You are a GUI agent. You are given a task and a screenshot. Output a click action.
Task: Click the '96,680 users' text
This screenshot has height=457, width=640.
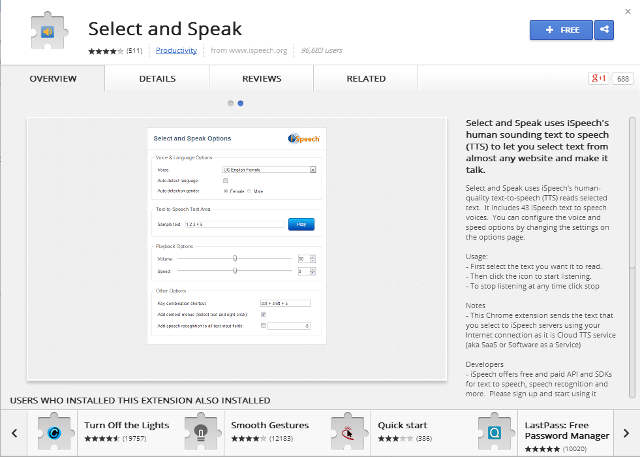322,51
